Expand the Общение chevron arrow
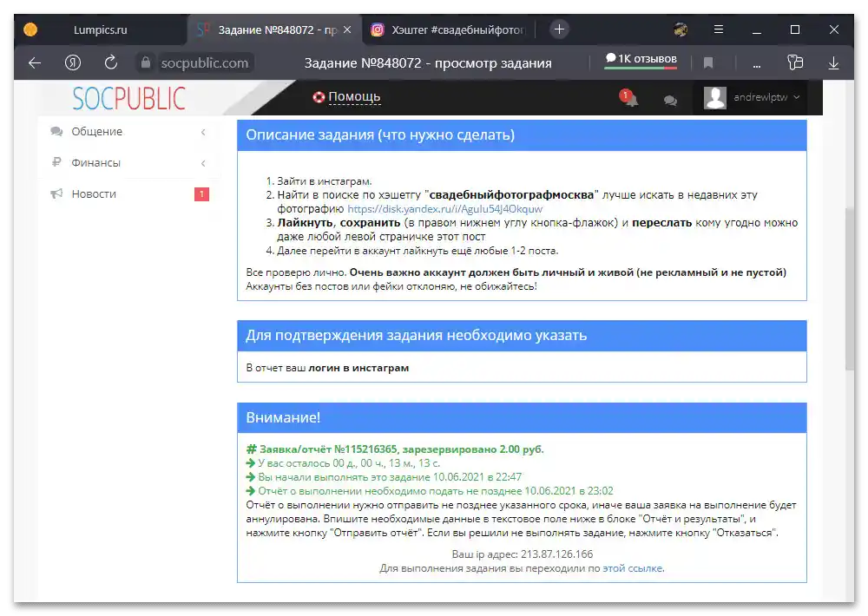This screenshot has width=868, height=616. point(203,132)
